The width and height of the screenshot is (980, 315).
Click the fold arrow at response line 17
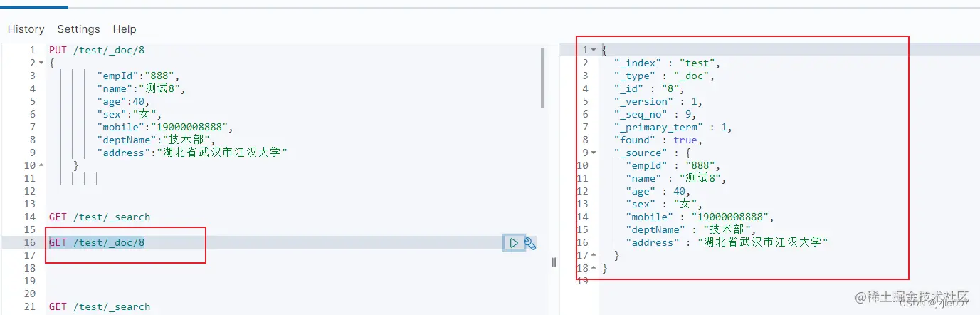(594, 256)
